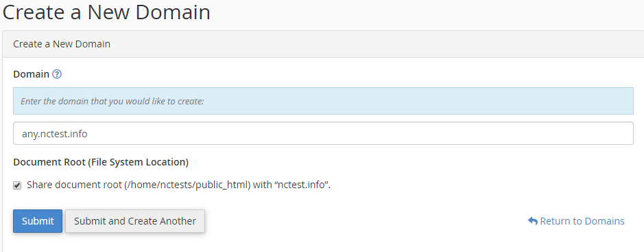644x252 pixels.
Task: Follow the Return to Domains link
Action: tap(576, 221)
